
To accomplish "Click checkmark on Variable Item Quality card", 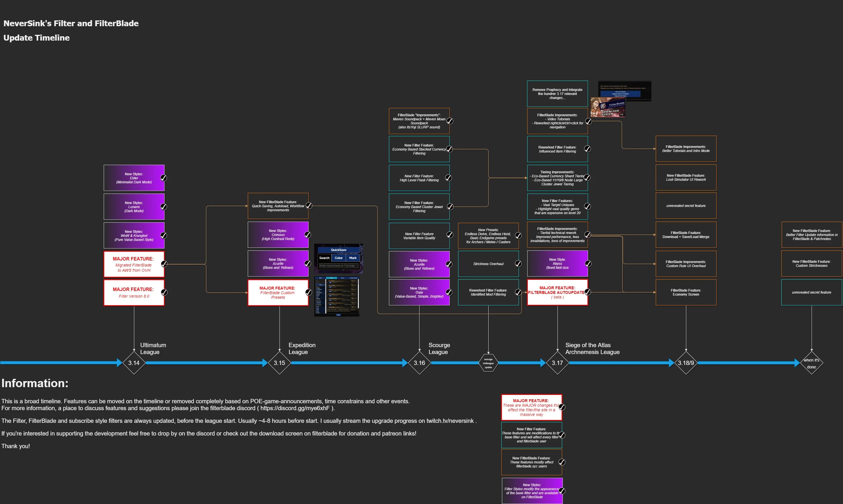I will pos(449,235).
